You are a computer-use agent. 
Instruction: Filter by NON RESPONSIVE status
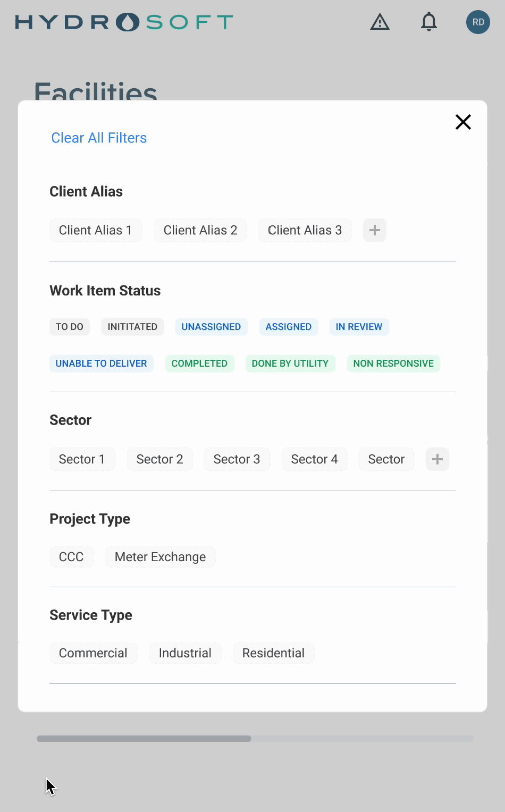click(x=393, y=363)
